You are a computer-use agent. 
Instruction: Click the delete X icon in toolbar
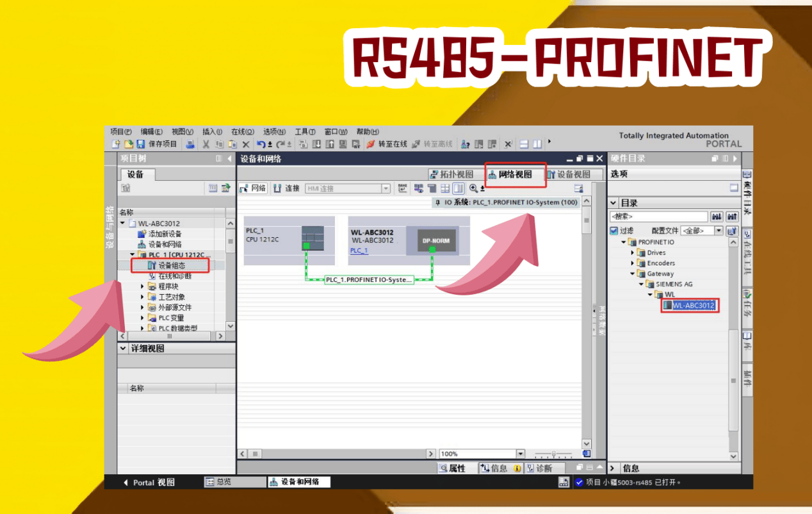point(246,144)
